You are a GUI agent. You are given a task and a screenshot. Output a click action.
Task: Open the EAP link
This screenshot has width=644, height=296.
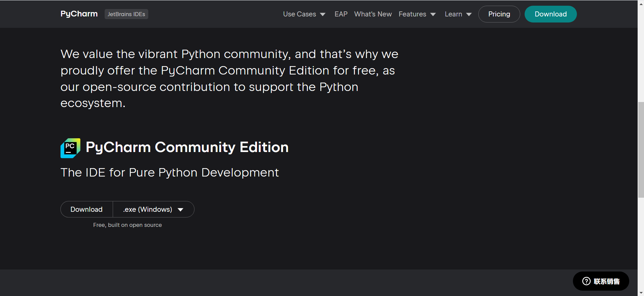pos(341,14)
